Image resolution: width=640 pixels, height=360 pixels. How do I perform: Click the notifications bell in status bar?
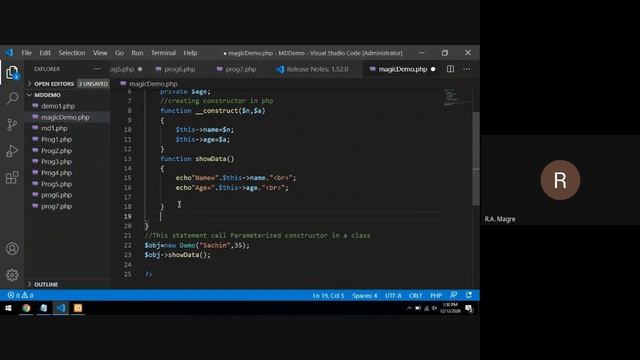click(x=469, y=295)
